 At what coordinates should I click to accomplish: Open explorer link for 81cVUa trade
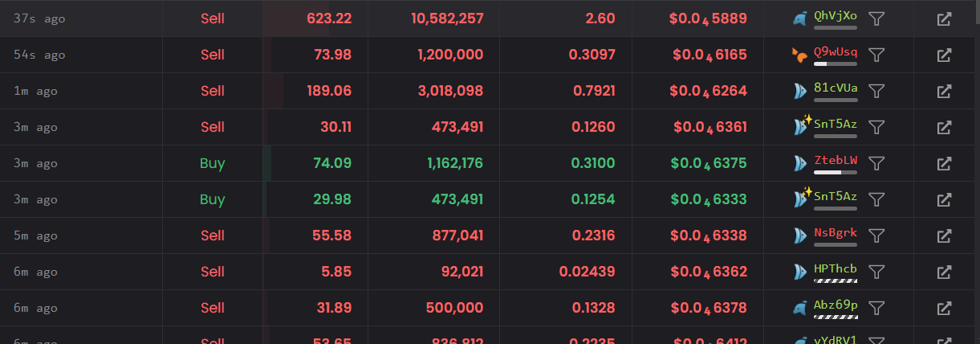(x=945, y=91)
